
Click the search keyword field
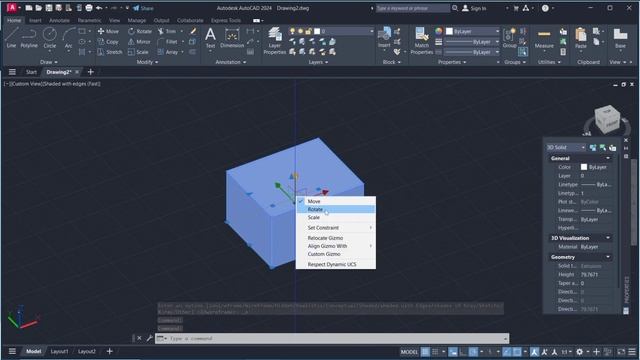(412, 8)
